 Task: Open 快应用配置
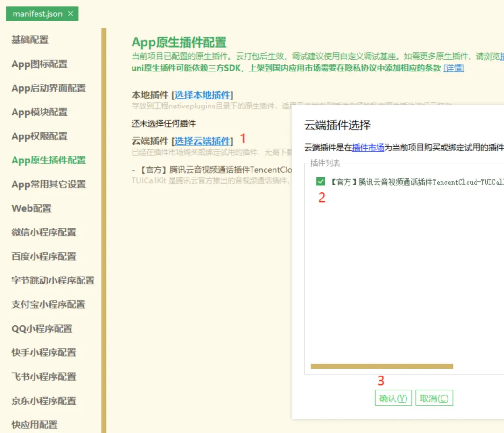tap(35, 425)
